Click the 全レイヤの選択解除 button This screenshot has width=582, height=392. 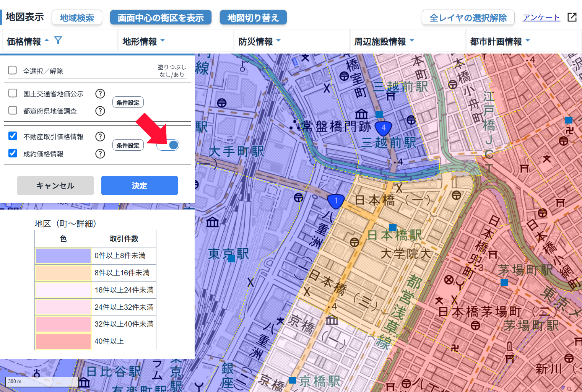click(x=468, y=17)
